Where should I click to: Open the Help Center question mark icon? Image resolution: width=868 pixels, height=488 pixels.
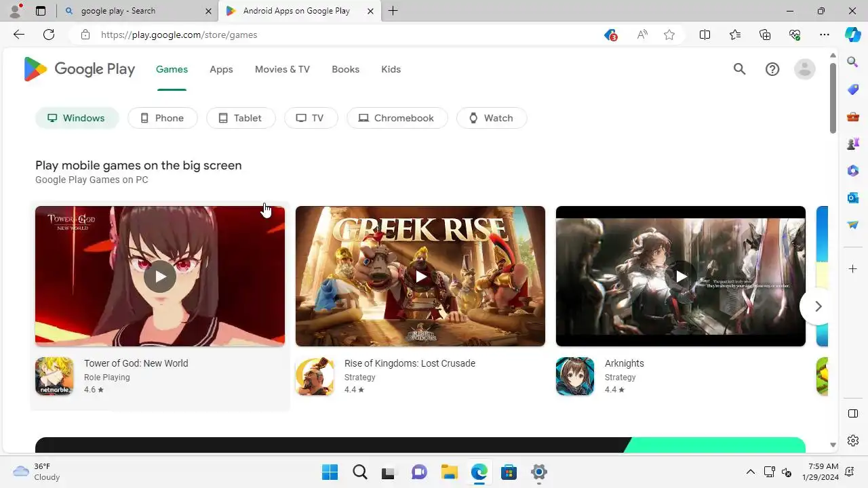772,69
